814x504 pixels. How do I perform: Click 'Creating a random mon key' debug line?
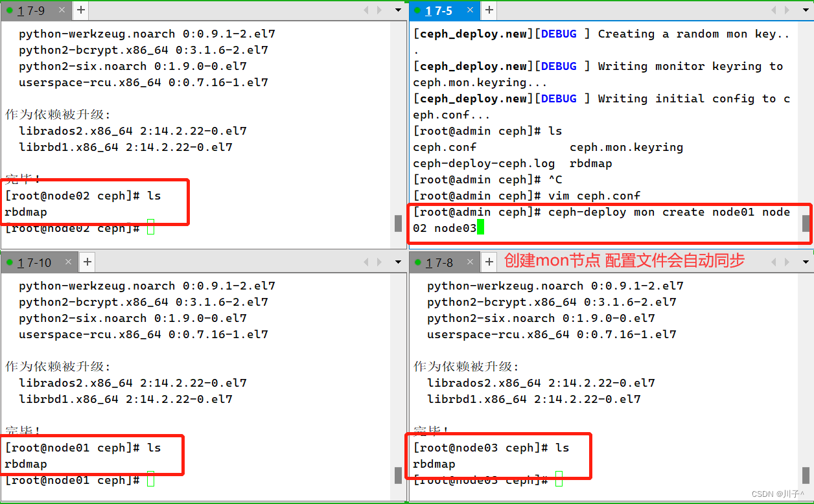(602, 34)
